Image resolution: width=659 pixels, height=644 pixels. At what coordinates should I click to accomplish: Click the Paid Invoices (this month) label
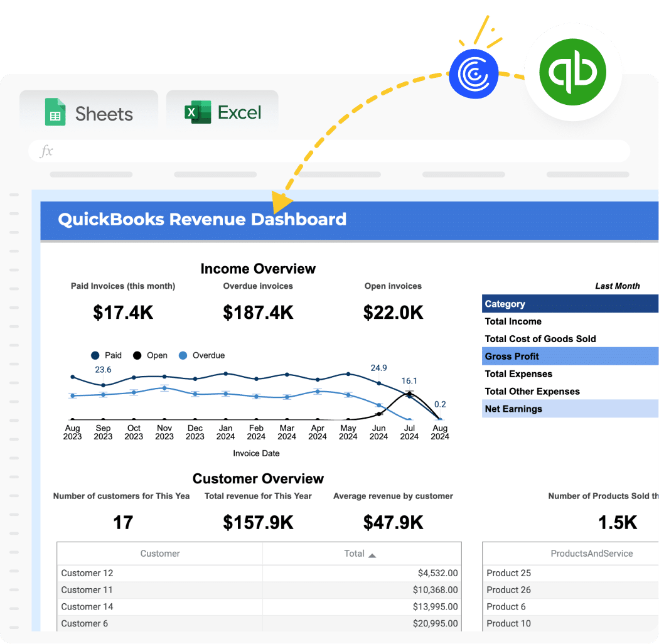pos(123,286)
